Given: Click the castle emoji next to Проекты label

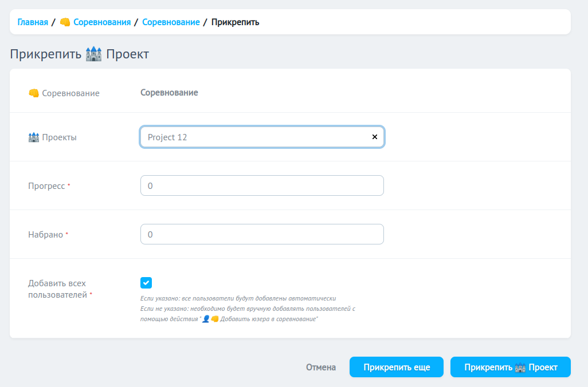Looking at the screenshot, I should pos(34,137).
